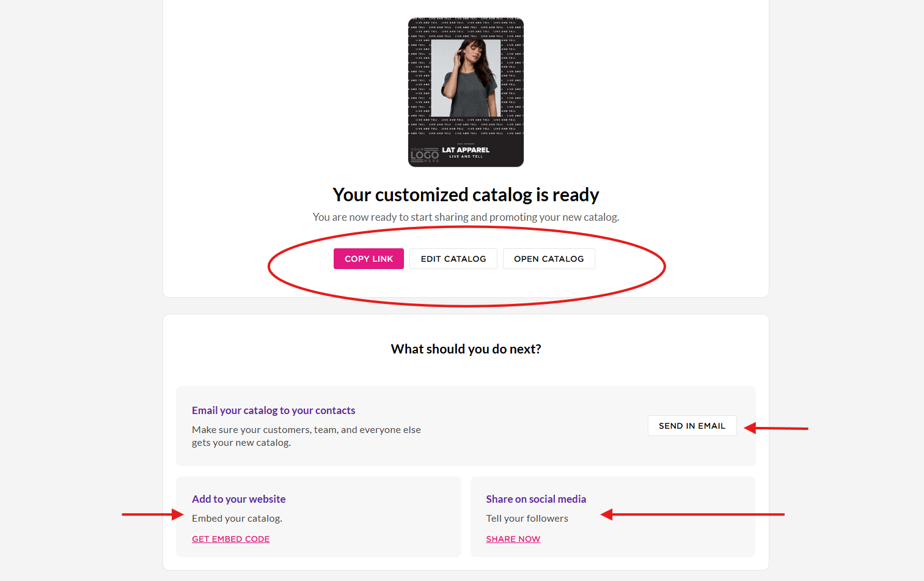Send the catalog in an email
Screen dimensions: 924x581
click(692, 425)
